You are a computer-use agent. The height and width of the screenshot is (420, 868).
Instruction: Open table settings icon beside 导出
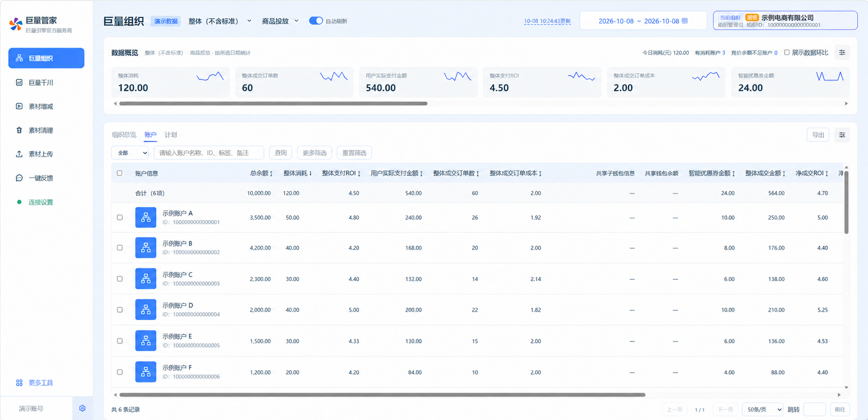coord(842,135)
